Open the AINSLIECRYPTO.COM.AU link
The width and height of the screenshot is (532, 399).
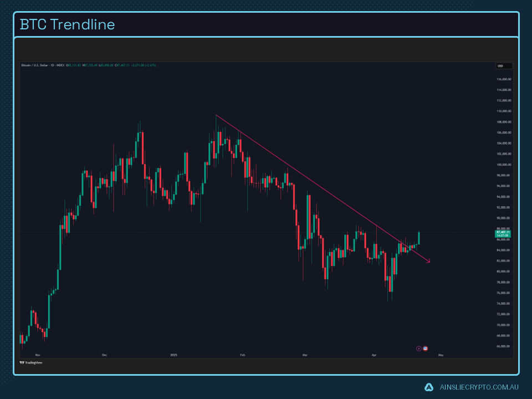(479, 387)
